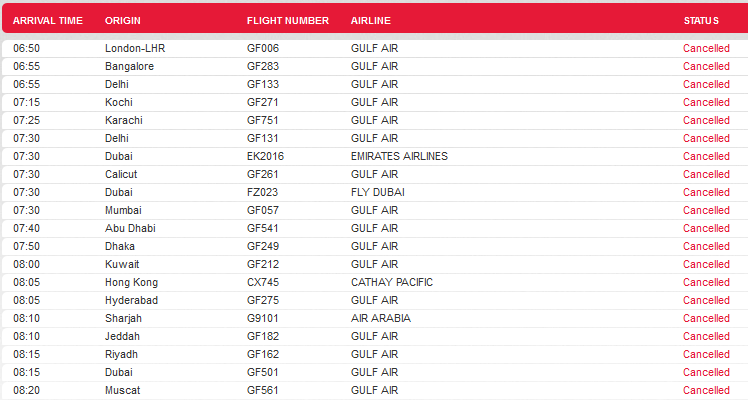Select Hyderabad origin for flight GF275
748x400 pixels.
coord(131,300)
